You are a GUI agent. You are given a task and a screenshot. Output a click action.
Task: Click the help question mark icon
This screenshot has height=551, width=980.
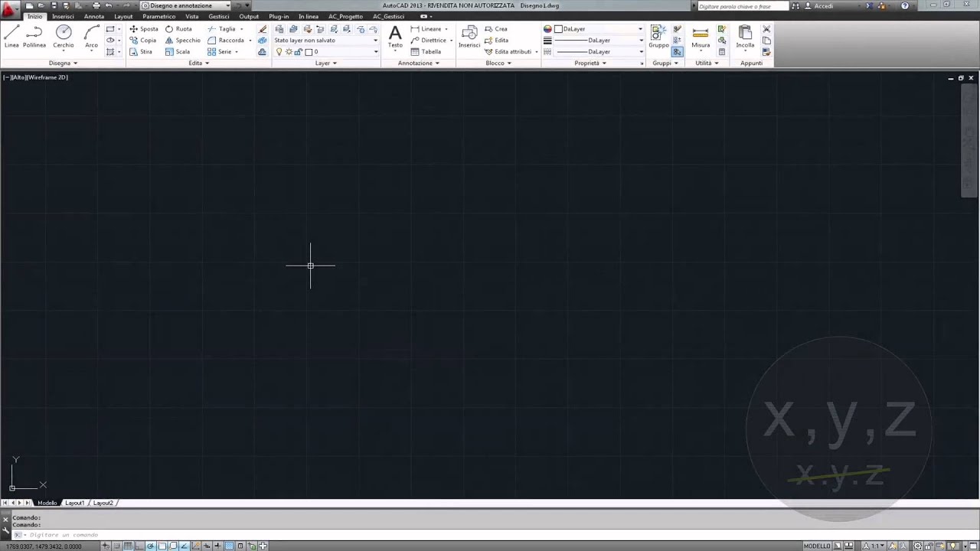[x=905, y=5]
